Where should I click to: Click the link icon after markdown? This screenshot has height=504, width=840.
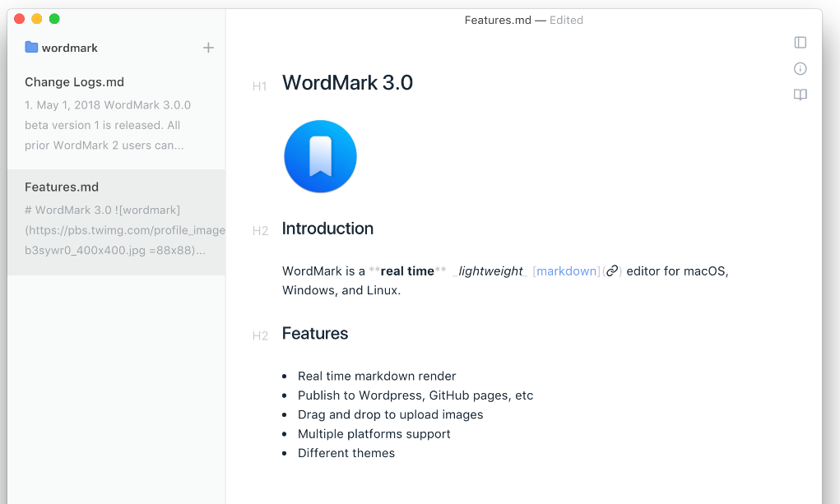(612, 271)
